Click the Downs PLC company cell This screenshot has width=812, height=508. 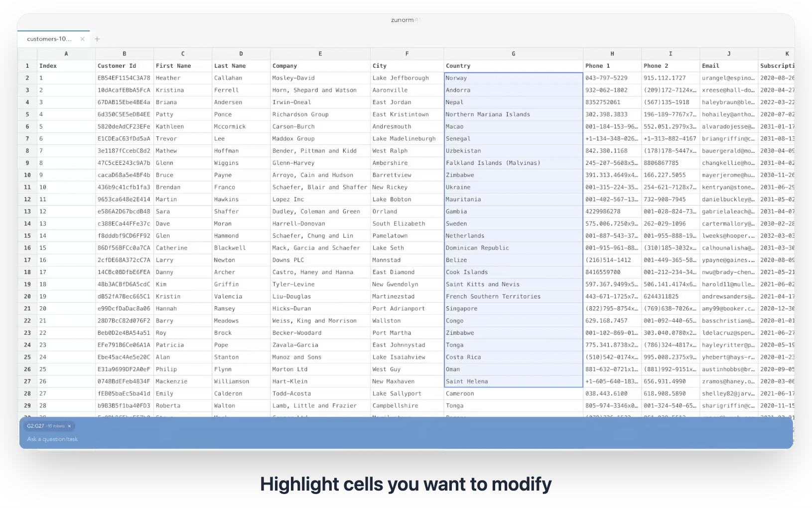click(x=320, y=260)
